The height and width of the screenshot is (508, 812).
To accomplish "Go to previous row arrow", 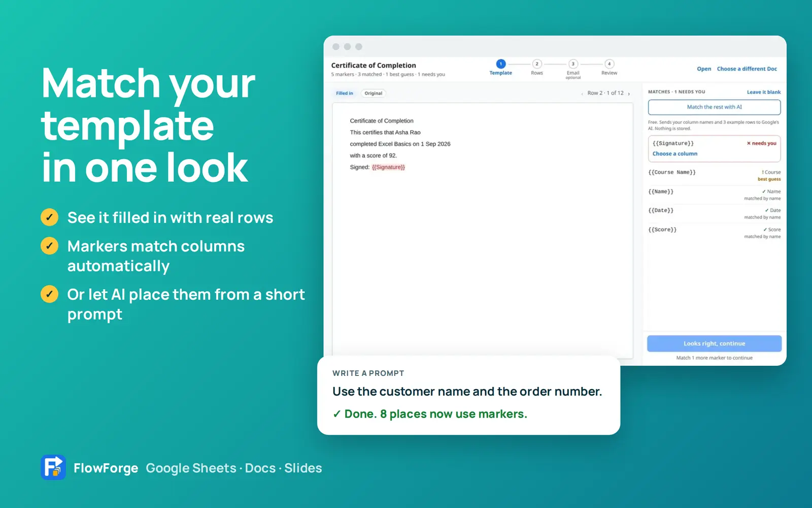I will pyautogui.click(x=582, y=93).
